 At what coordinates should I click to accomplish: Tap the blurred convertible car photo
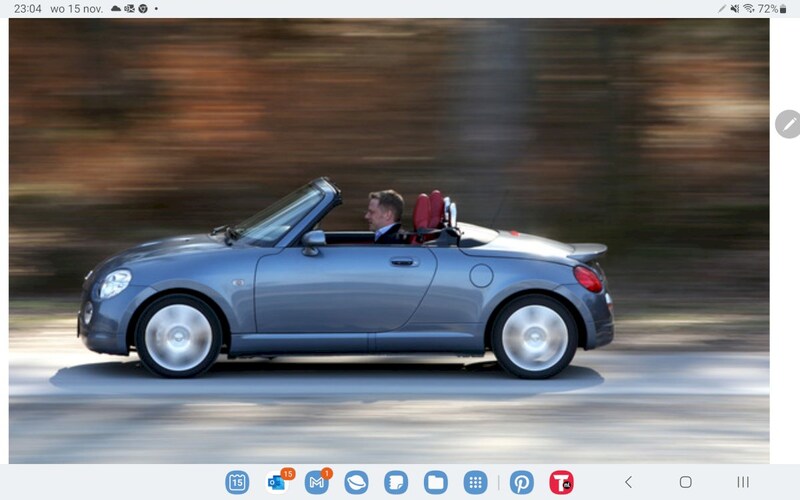(389, 241)
